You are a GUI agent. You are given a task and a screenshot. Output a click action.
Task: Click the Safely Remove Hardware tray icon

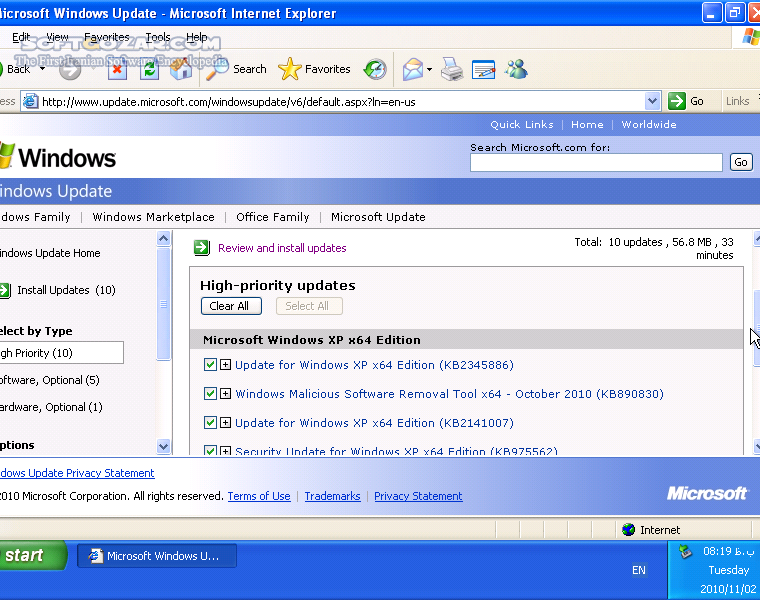coord(685,552)
